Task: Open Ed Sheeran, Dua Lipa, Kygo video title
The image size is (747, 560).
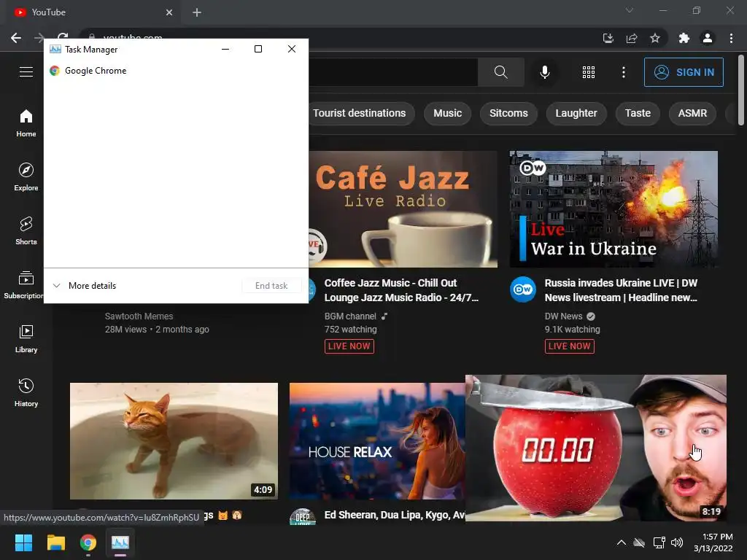Action: coord(395,515)
